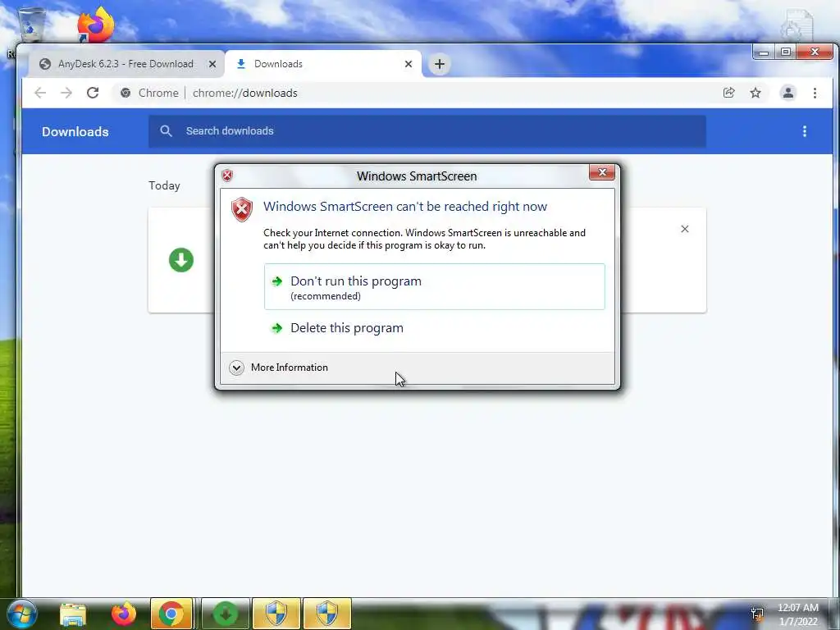Share this page icon in address bar
This screenshot has height=630, width=840.
[x=728, y=94]
